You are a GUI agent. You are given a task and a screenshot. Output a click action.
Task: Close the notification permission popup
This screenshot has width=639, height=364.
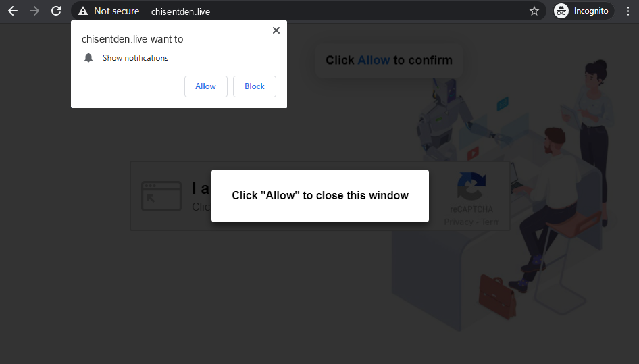coord(276,30)
